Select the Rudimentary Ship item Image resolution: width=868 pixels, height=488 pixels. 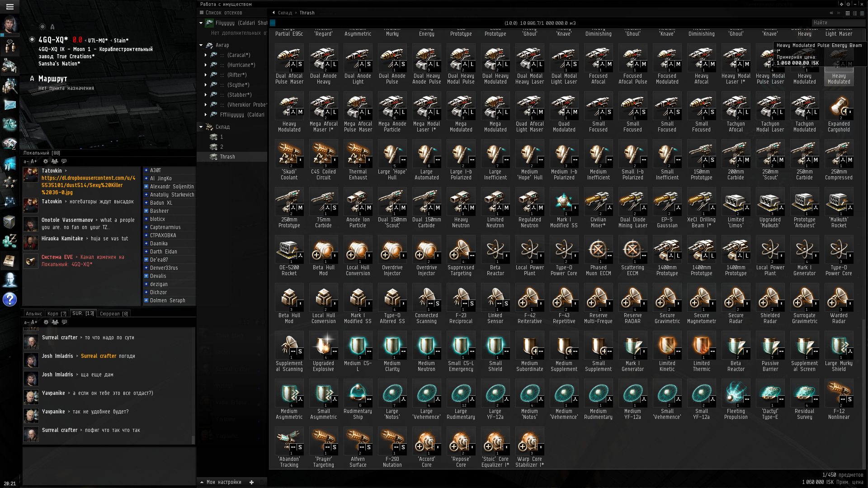point(358,399)
